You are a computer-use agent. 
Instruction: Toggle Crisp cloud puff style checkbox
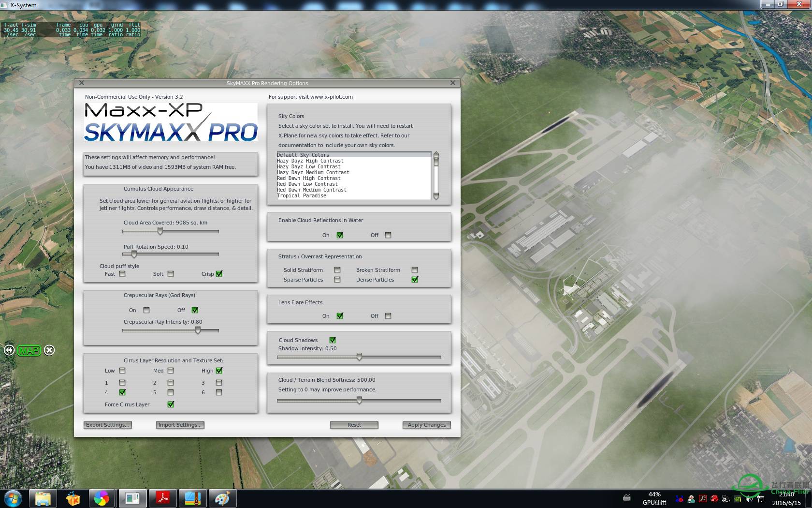tap(219, 274)
